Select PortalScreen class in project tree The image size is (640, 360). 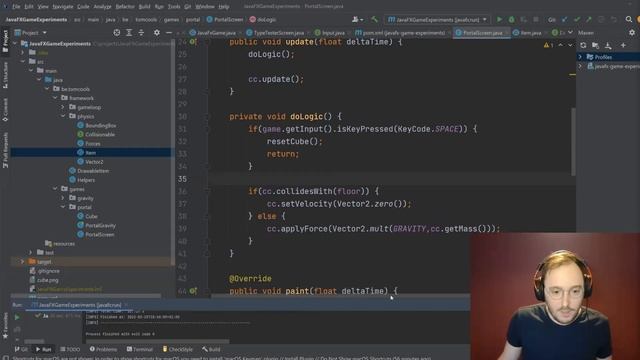coord(100,234)
